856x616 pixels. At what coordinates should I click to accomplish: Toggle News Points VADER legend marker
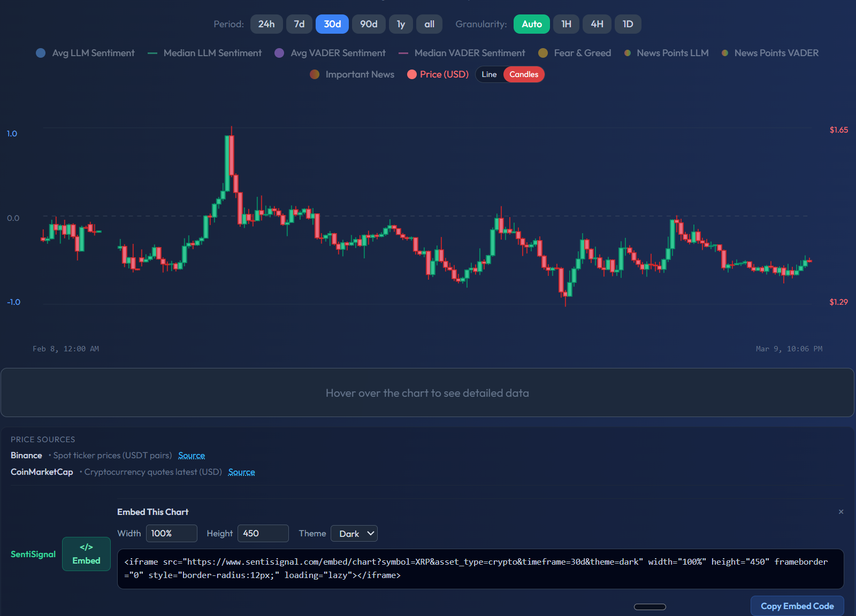pyautogui.click(x=725, y=53)
